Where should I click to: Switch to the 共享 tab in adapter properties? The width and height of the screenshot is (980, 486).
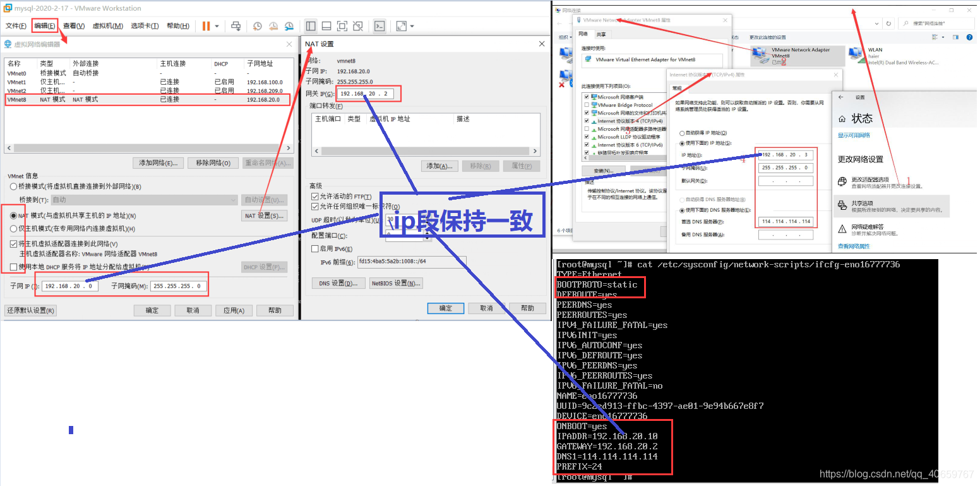(x=601, y=35)
